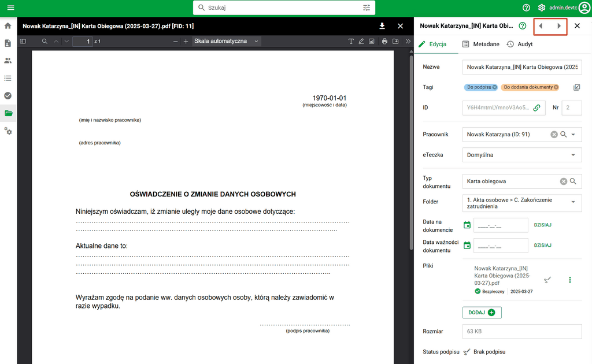Click the PDF page number field
The image size is (592, 364).
coord(83,41)
